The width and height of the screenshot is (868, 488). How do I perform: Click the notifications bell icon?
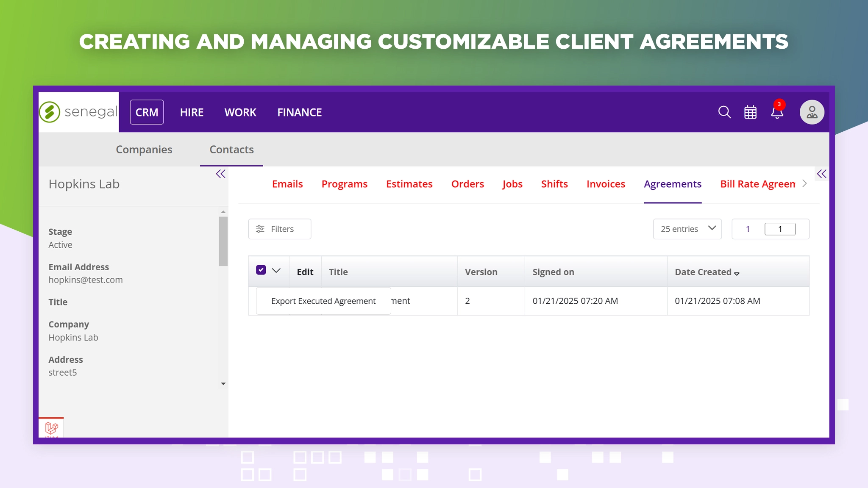(x=777, y=113)
